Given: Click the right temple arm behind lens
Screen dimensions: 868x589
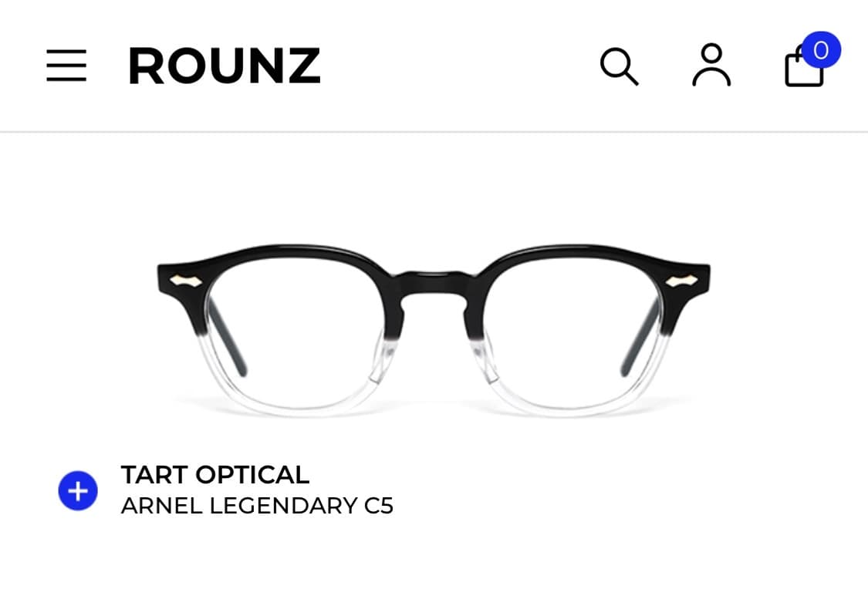Looking at the screenshot, I should pos(640,338).
